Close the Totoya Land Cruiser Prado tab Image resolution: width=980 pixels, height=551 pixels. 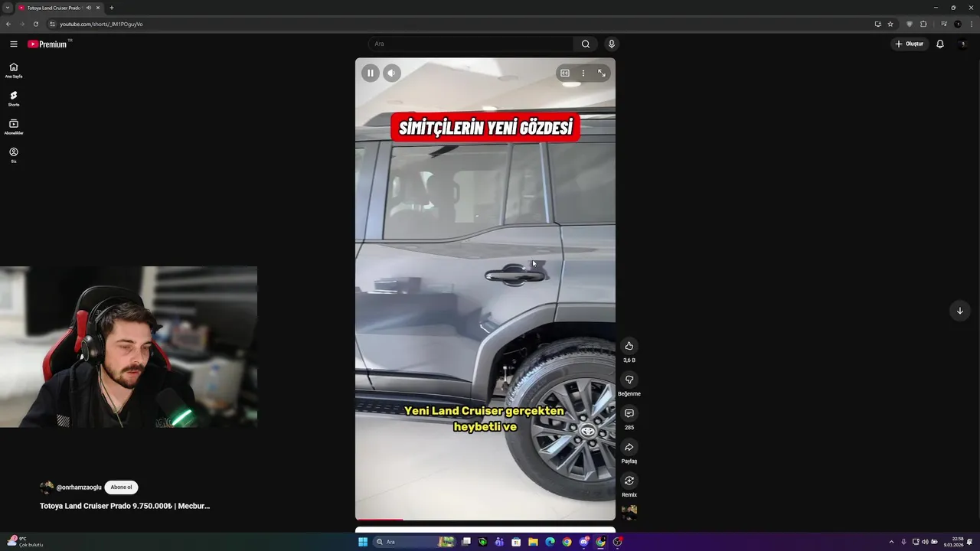pos(98,8)
